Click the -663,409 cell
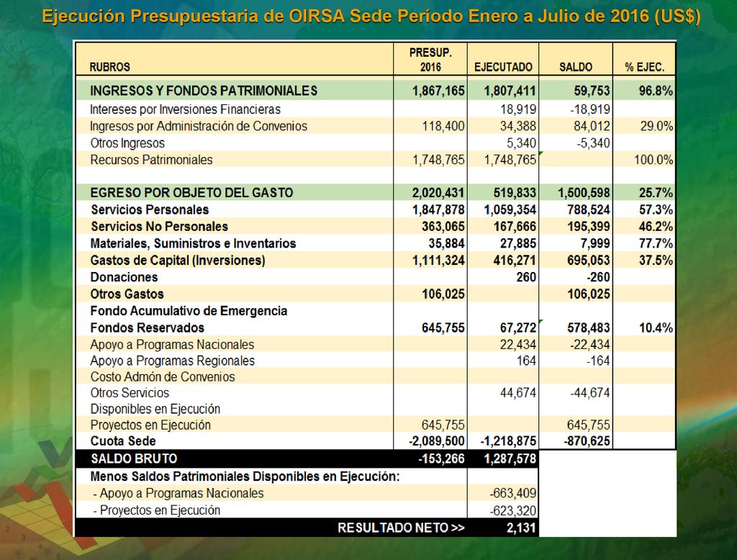The image size is (737, 560). [512, 493]
